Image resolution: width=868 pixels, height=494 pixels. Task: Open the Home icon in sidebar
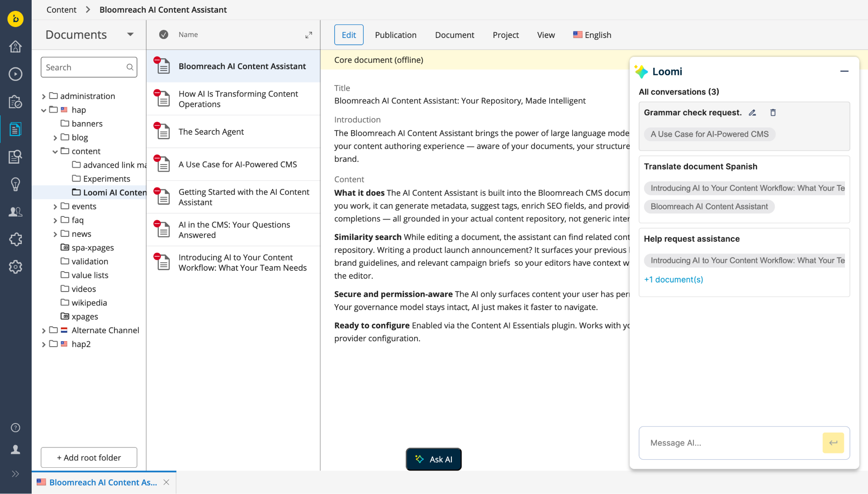click(15, 47)
